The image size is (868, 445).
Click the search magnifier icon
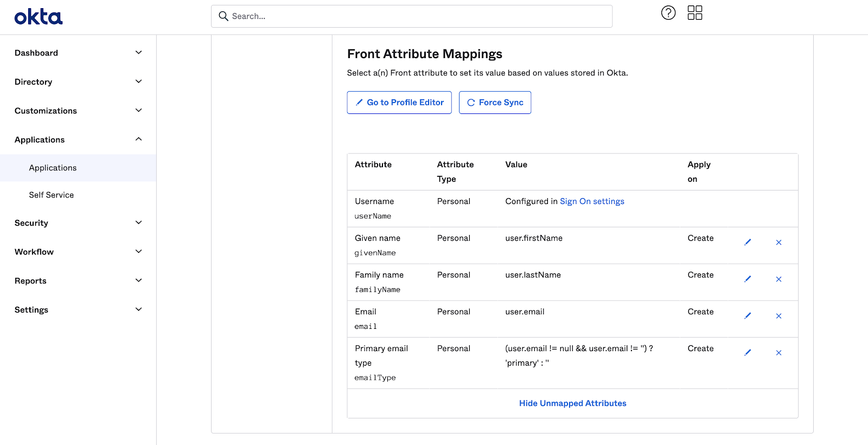click(223, 16)
